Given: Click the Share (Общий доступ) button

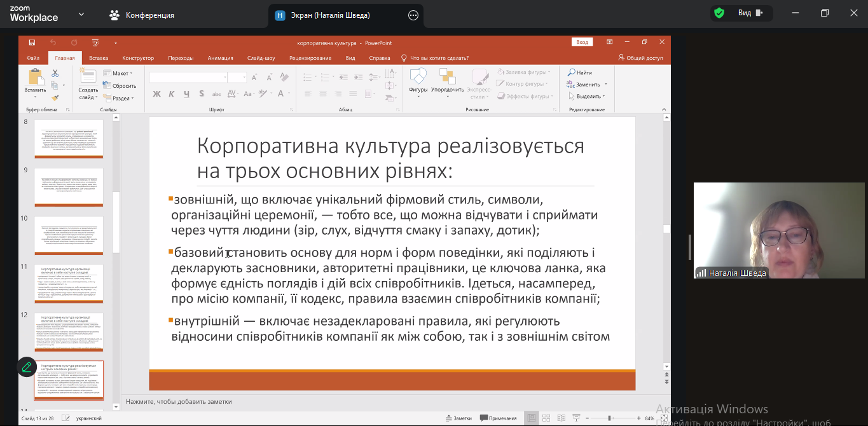Looking at the screenshot, I should click(640, 58).
